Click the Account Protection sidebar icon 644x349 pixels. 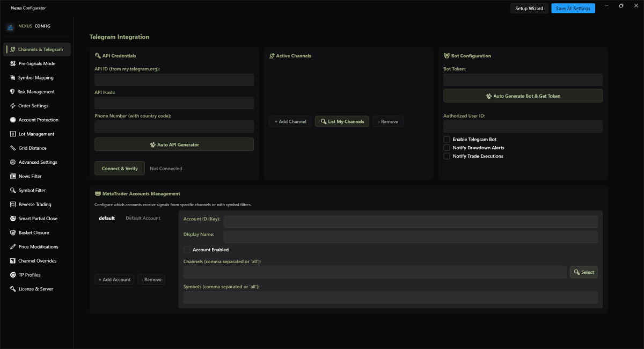coord(13,120)
